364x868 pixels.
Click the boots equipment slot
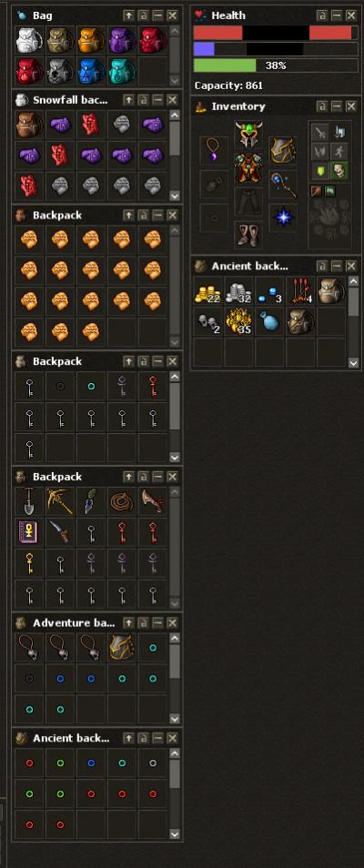248,234
